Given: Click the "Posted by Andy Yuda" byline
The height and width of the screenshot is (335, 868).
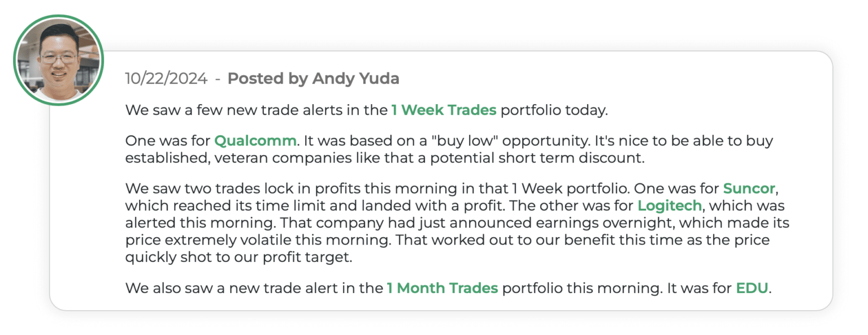Looking at the screenshot, I should point(313,79).
